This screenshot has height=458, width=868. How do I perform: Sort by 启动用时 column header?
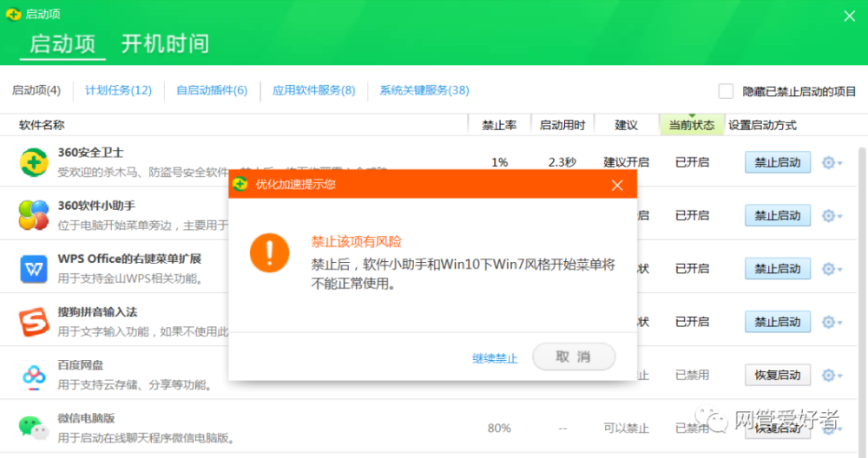click(x=562, y=126)
